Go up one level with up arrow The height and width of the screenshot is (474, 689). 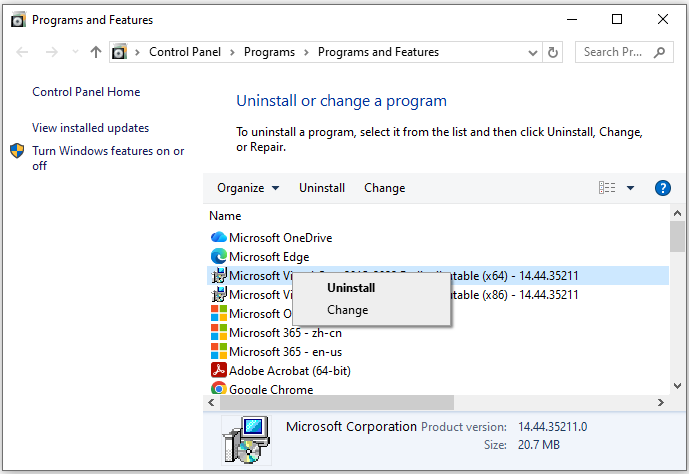pos(96,52)
